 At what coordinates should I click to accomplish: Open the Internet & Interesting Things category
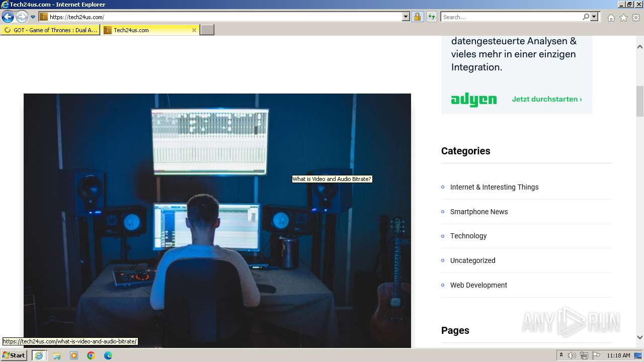[x=494, y=187]
